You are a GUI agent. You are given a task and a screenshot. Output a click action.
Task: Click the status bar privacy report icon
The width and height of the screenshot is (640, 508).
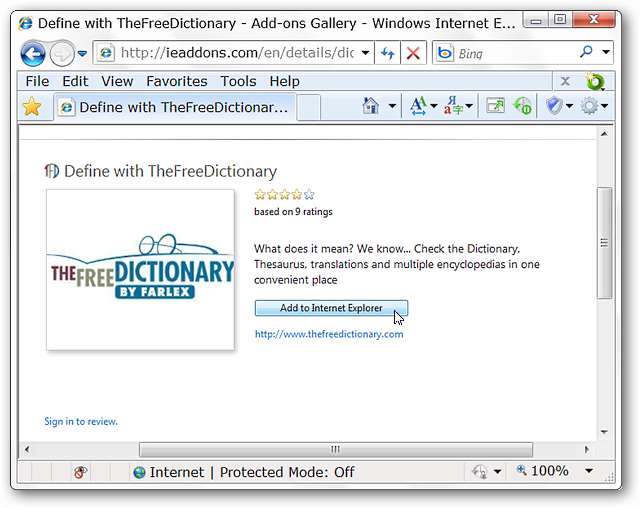pos(480,472)
